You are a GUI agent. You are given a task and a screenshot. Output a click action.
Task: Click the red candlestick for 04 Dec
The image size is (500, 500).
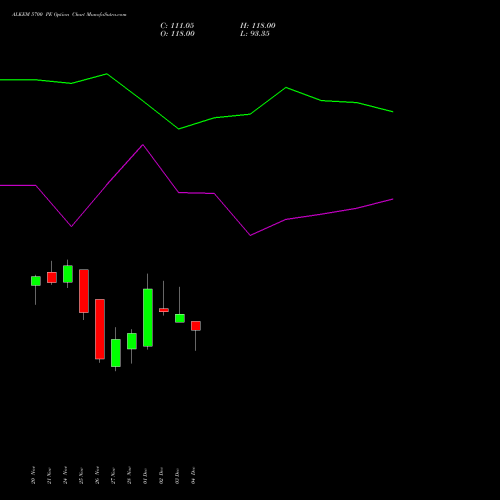[x=196, y=326]
